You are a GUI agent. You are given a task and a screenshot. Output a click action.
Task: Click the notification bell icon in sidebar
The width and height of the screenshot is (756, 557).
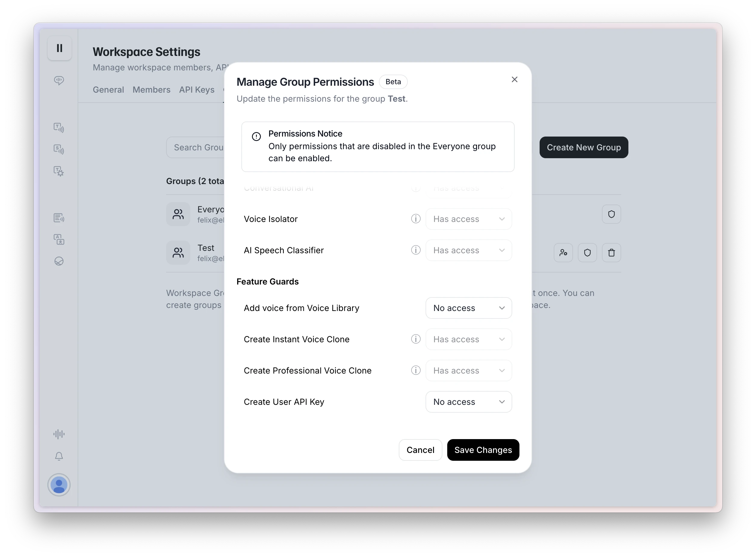59,457
